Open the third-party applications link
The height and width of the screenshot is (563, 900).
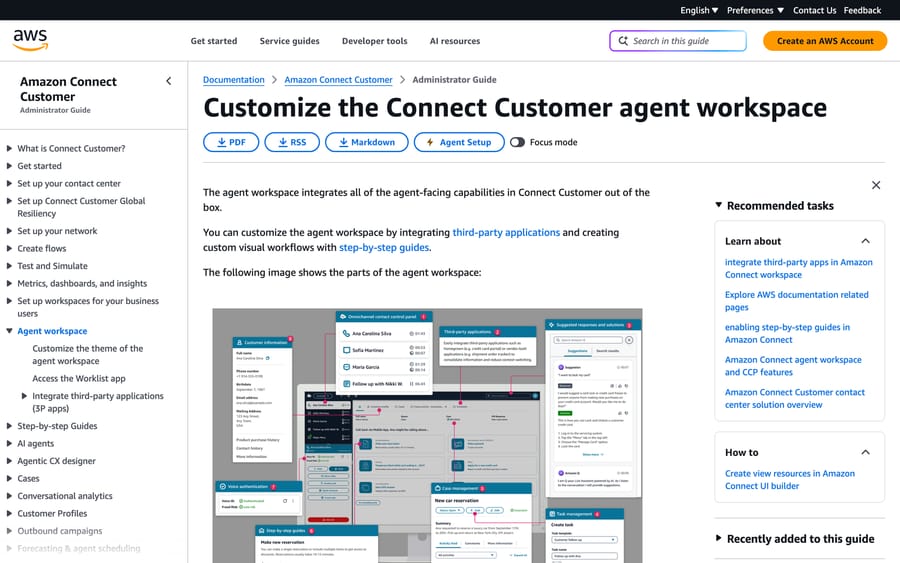(x=506, y=232)
